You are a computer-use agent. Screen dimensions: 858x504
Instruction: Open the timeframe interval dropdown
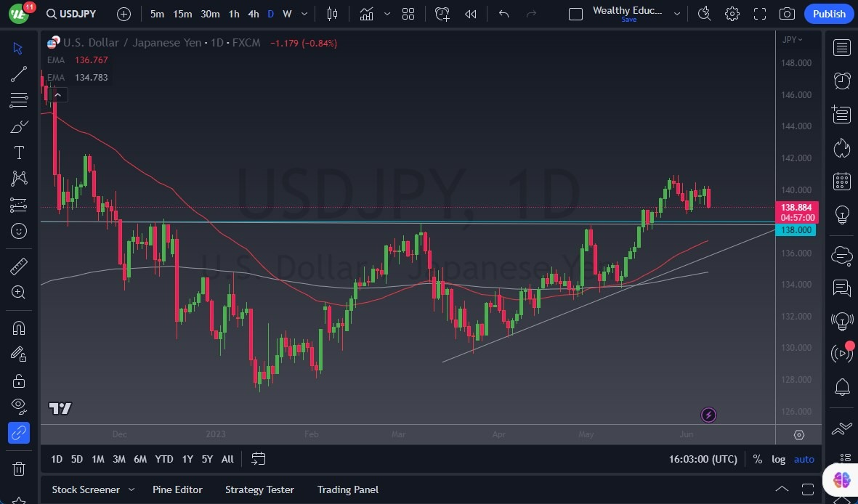tap(304, 14)
